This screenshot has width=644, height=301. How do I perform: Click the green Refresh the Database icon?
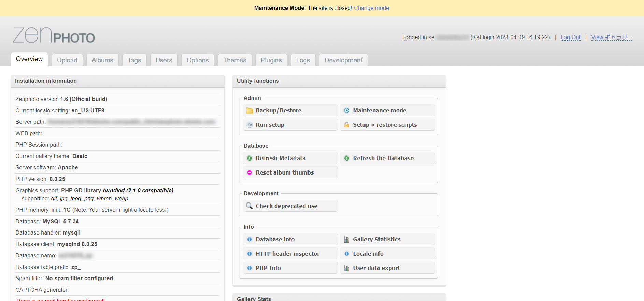347,158
